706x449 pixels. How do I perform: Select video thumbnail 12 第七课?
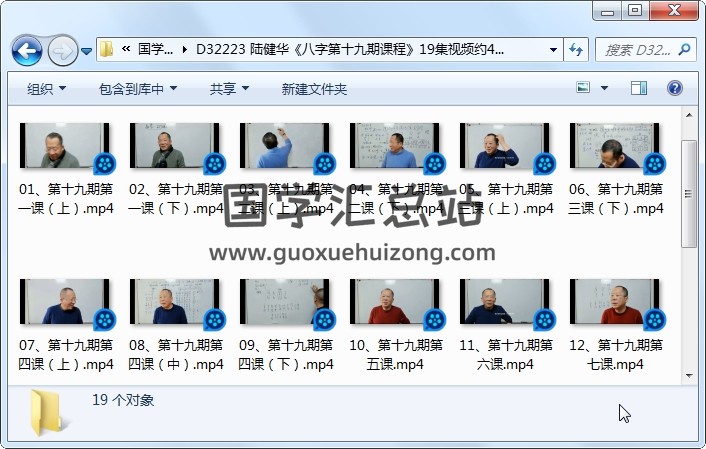[x=615, y=302]
